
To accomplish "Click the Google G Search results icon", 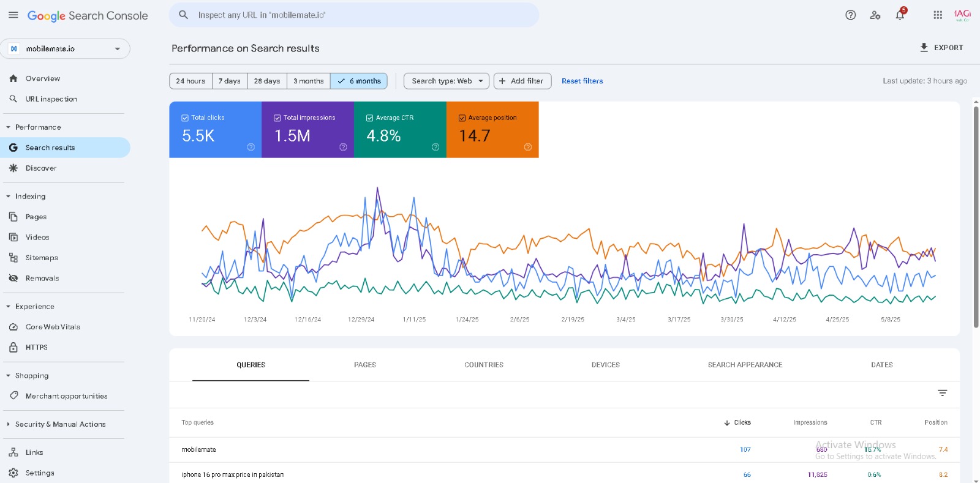I will (x=13, y=148).
